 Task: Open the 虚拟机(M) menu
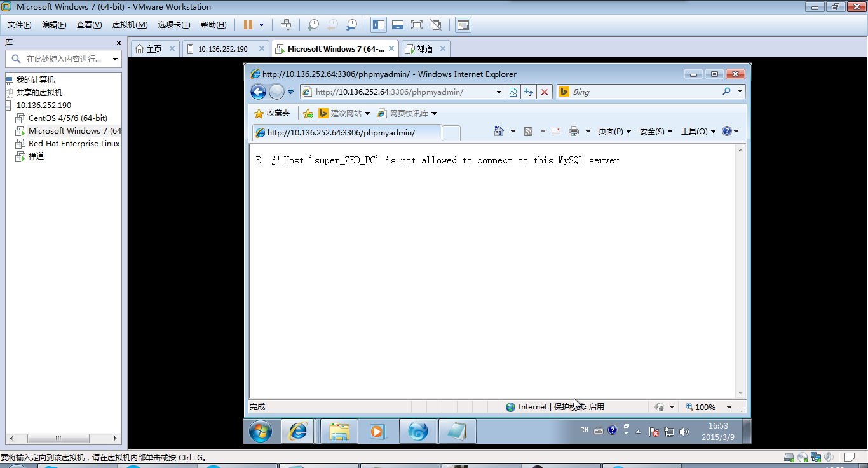[x=130, y=25]
